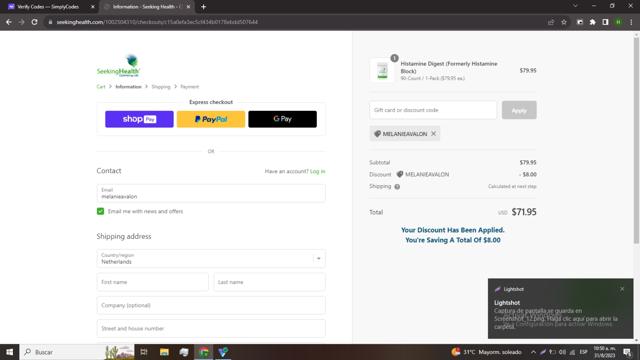The height and width of the screenshot is (360, 640).
Task: Open the Windows Start menu
Action: click(9, 352)
